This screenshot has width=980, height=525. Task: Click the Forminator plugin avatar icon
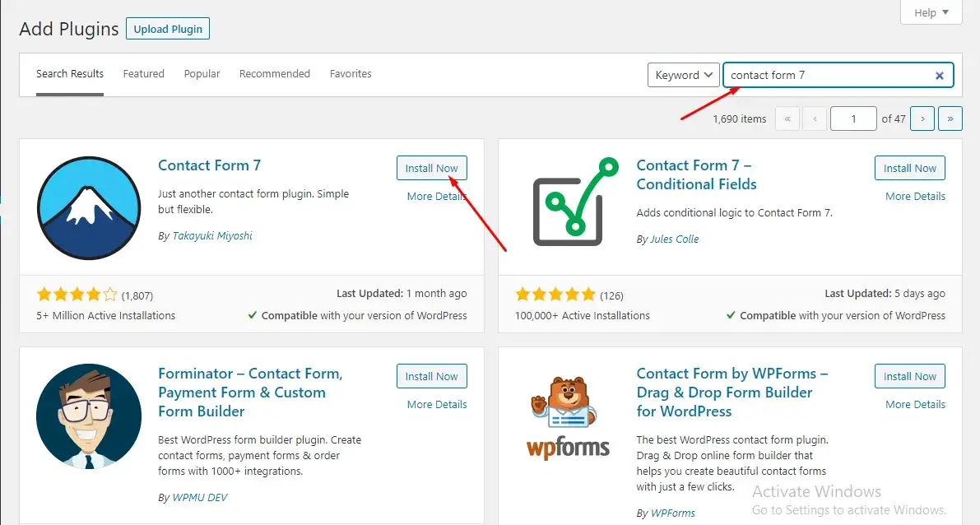[89, 416]
